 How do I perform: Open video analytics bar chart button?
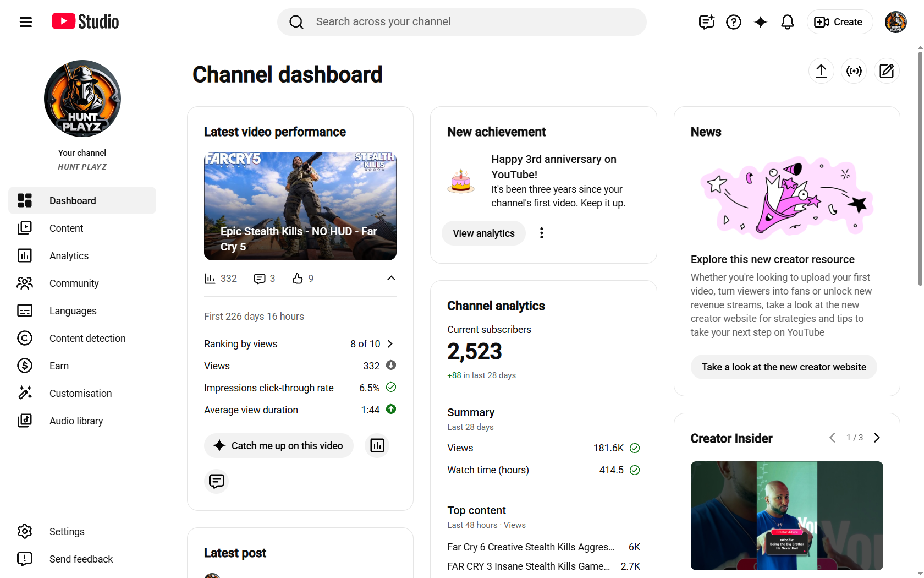377,445
